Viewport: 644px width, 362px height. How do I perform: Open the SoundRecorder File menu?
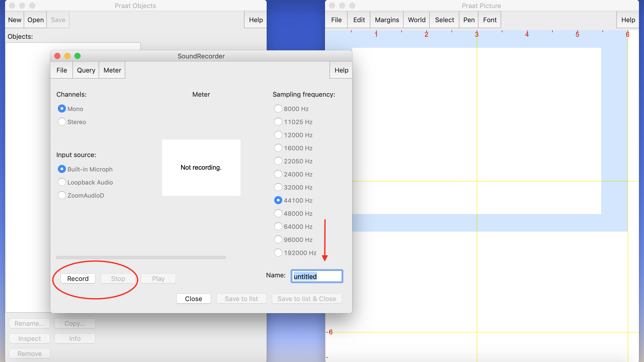(x=62, y=70)
